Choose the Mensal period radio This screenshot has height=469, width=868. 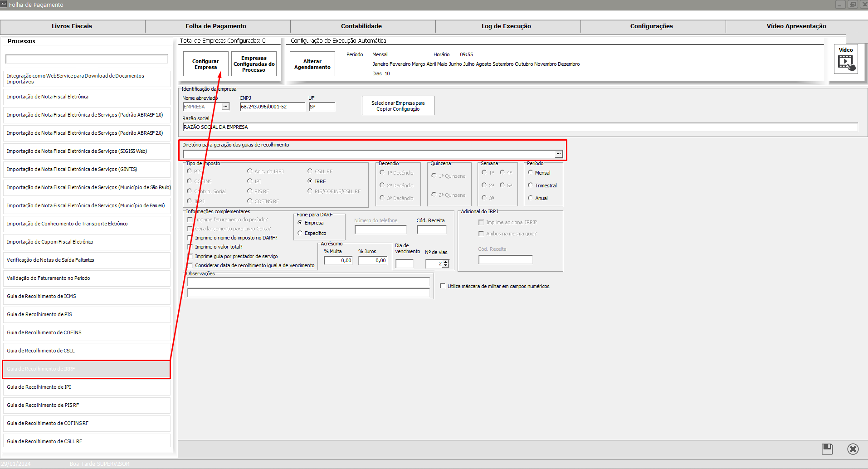(530, 172)
